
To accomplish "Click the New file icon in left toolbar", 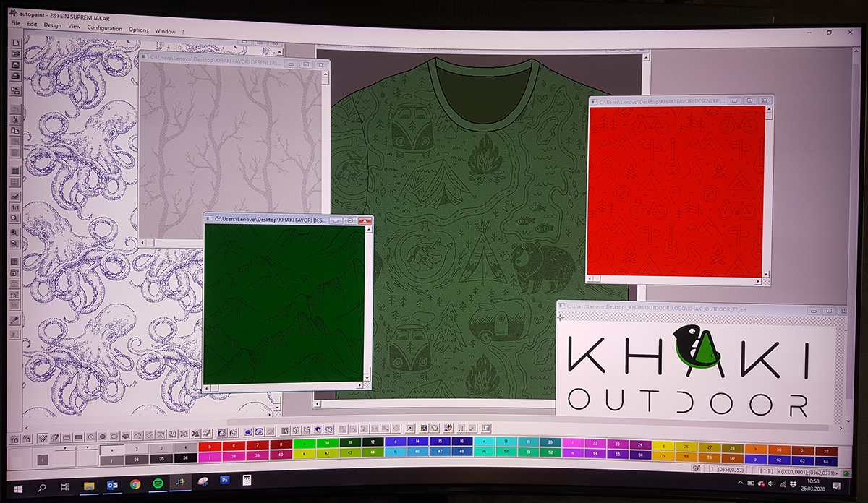I will tap(16, 43).
